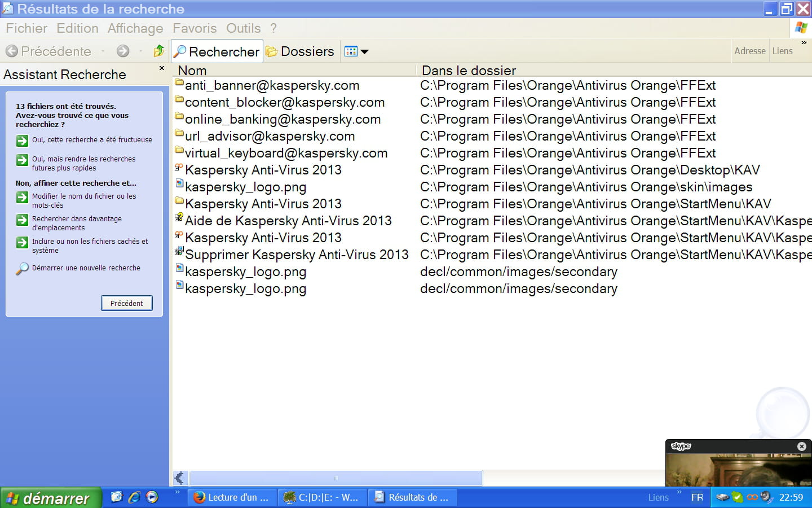
Task: Select the virtual_keyboard@kaspersky.com folder icon
Action: click(179, 151)
